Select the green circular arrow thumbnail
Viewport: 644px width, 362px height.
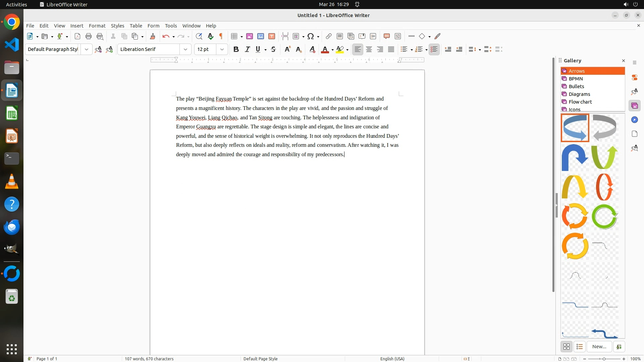(604, 217)
